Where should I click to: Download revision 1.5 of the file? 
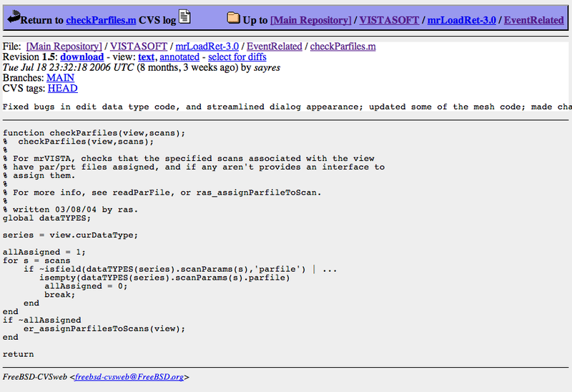pos(82,57)
